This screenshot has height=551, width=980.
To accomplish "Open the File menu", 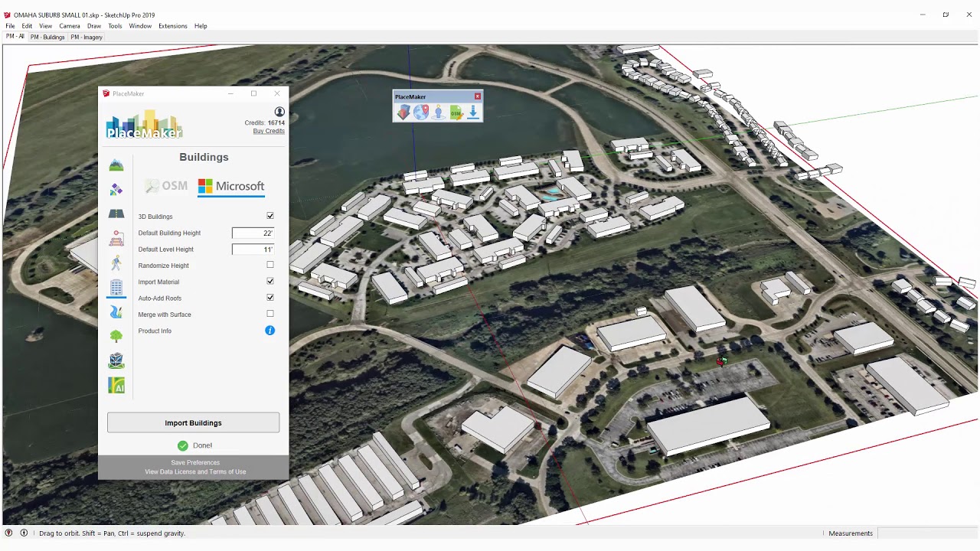I will [10, 26].
